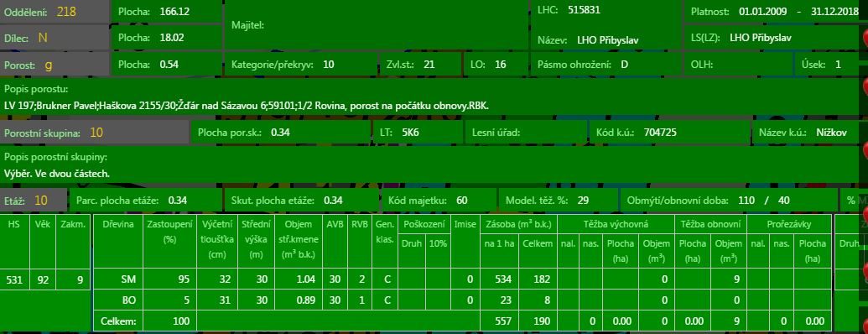Click the SM species cell
Viewport: 868px width, 334px height.
click(117, 279)
